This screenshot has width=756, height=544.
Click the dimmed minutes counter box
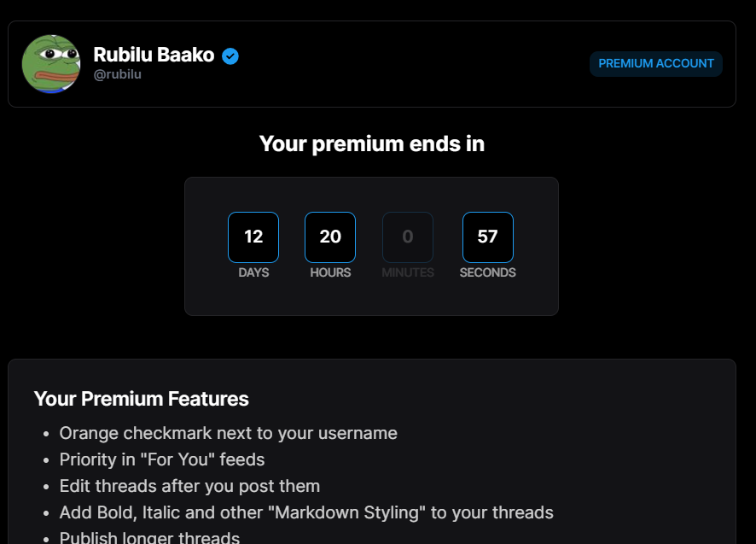(x=408, y=237)
